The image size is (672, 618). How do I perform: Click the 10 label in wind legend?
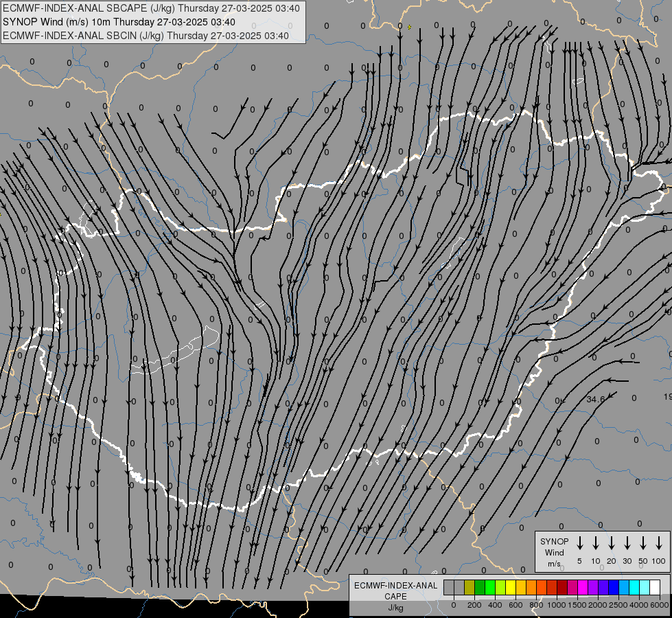point(596,562)
